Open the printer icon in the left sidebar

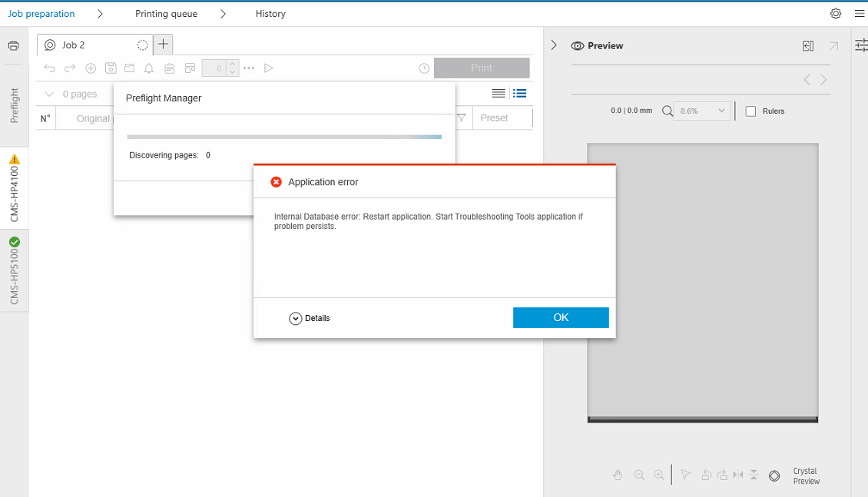tap(13, 45)
